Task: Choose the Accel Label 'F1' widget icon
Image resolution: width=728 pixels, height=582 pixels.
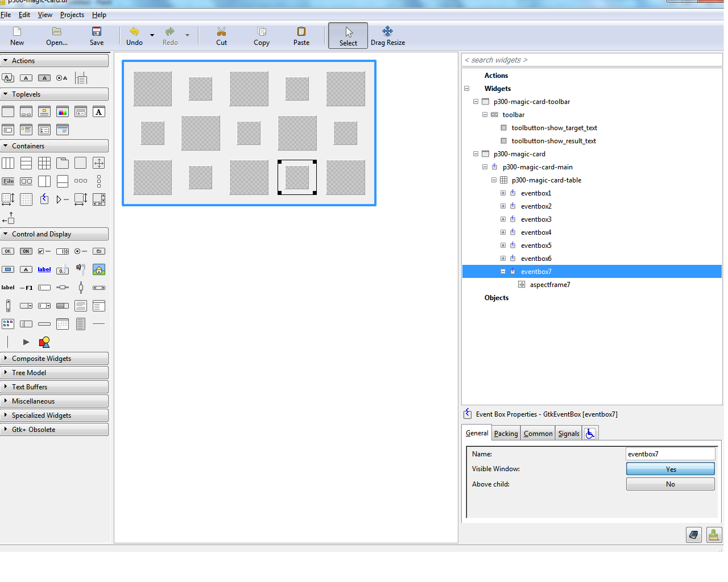Action: click(x=26, y=288)
